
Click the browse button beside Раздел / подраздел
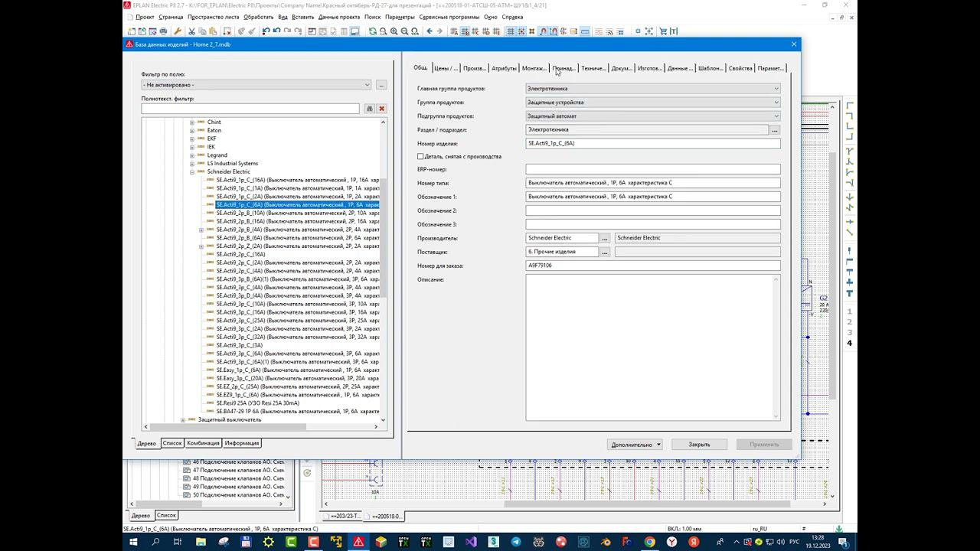[775, 130]
